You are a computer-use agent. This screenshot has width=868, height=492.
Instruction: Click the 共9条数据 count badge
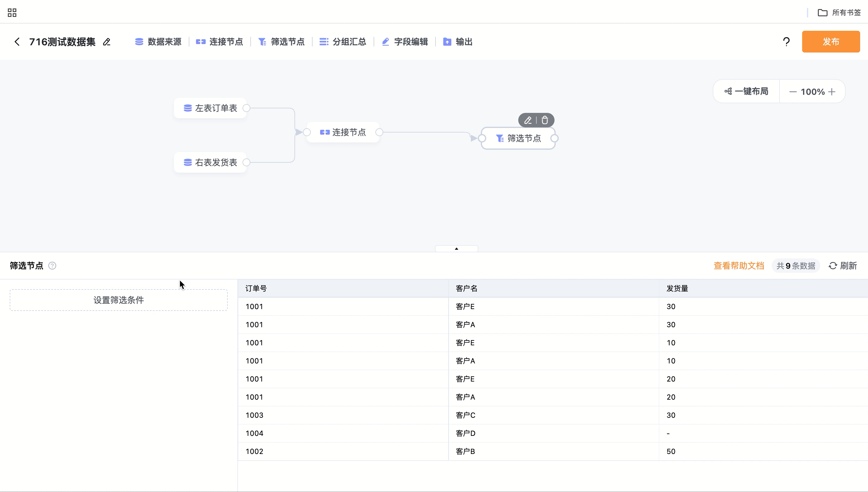click(796, 266)
